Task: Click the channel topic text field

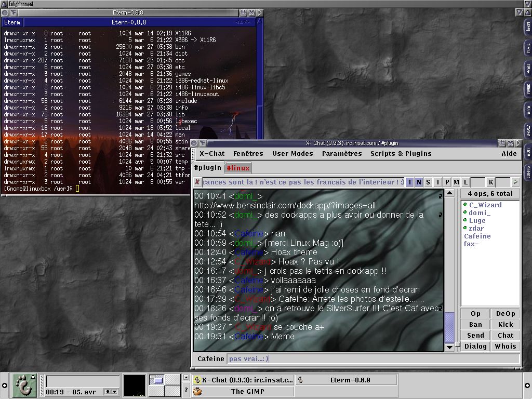Action: click(303, 182)
